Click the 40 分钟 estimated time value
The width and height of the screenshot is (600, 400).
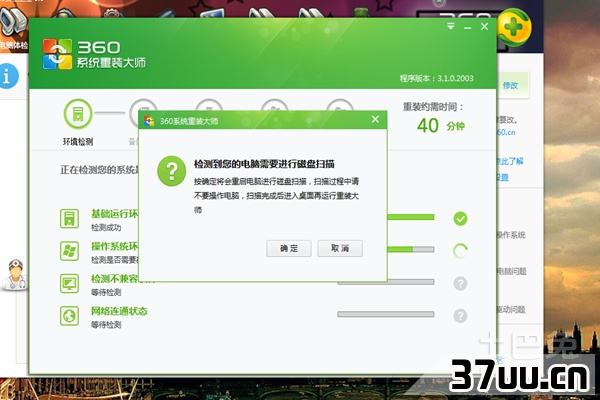tap(441, 126)
